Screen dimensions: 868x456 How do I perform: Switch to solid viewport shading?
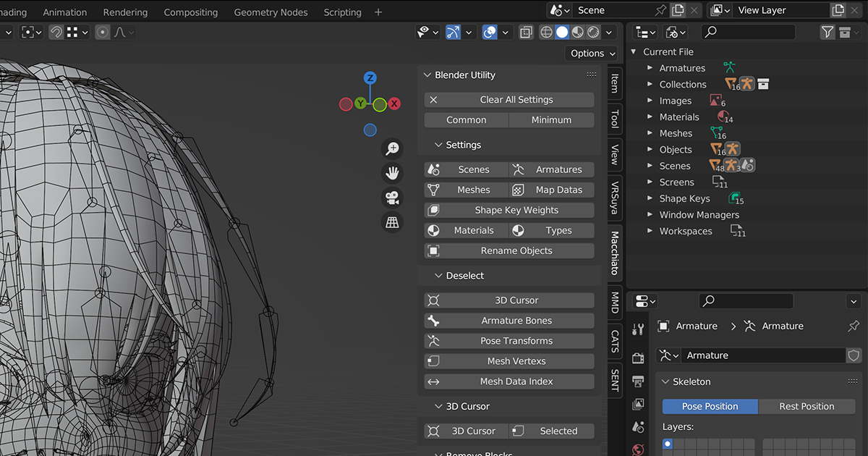click(x=562, y=32)
